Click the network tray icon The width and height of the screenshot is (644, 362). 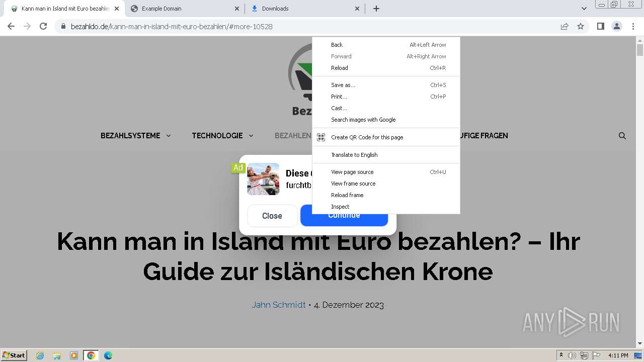pos(584,355)
